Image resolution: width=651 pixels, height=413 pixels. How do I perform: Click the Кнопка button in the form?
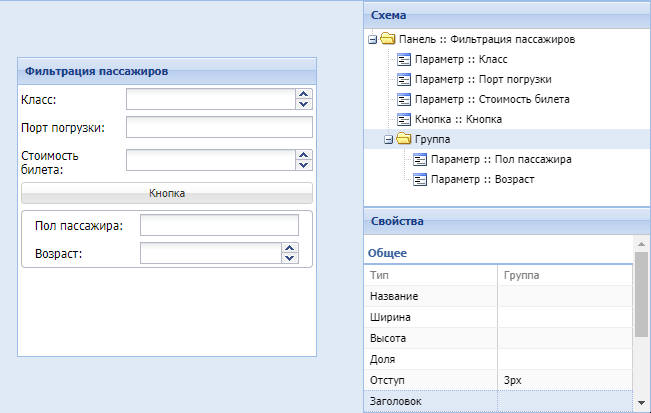pyautogui.click(x=167, y=193)
